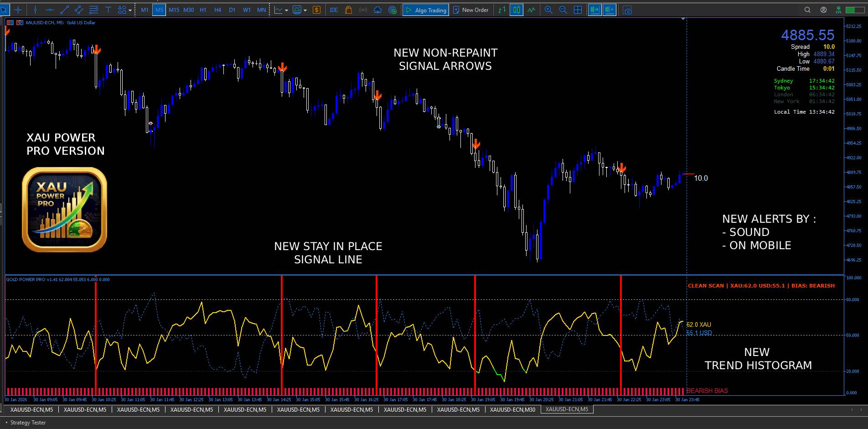868x429 pixels.
Task: Toggle Algo Trading on or off
Action: click(x=426, y=10)
